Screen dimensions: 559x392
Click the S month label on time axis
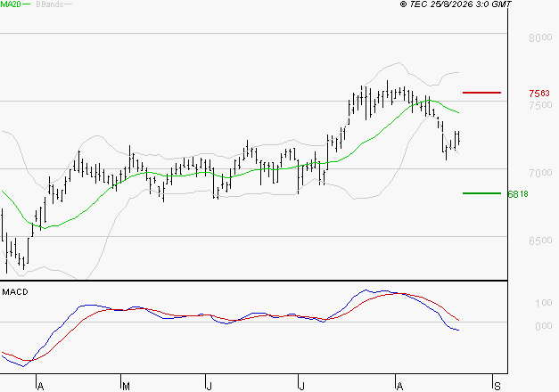point(497,387)
